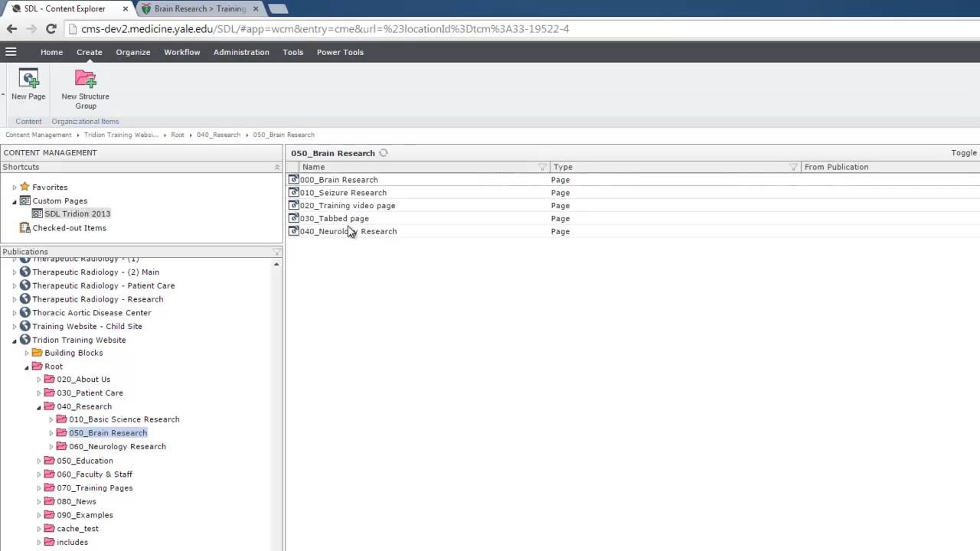The image size is (980, 551).
Task: Expand Training Website - Child Site node
Action: (x=14, y=327)
